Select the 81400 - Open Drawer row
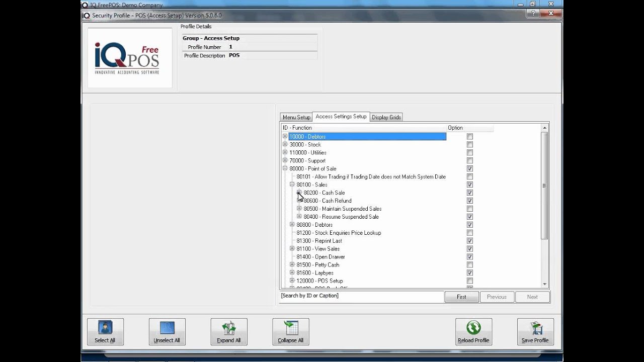Image resolution: width=644 pixels, height=362 pixels. click(x=320, y=257)
